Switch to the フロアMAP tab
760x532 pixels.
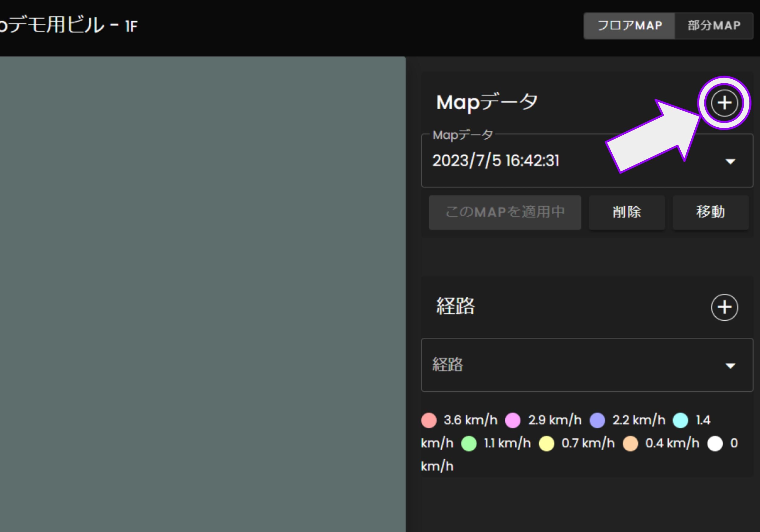629,25
